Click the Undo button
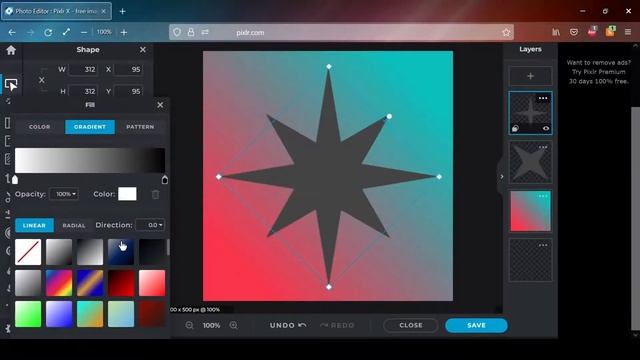The width and height of the screenshot is (640, 360). tap(288, 325)
